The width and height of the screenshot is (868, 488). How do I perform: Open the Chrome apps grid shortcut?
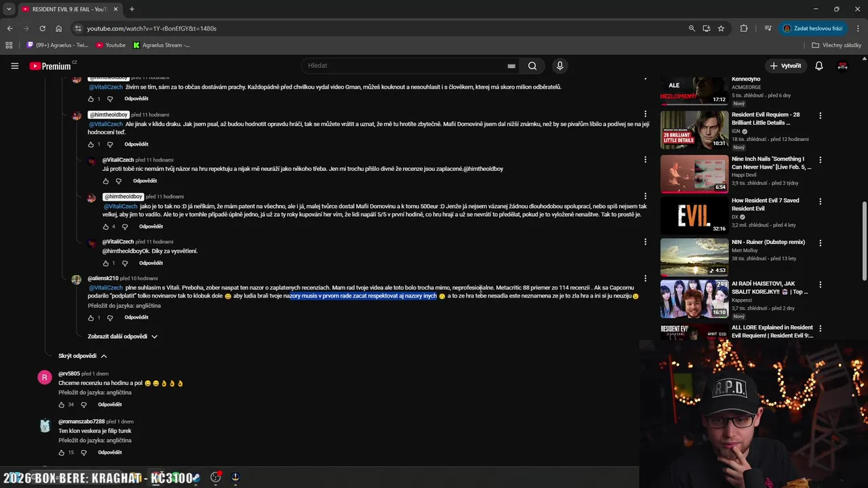[9, 45]
